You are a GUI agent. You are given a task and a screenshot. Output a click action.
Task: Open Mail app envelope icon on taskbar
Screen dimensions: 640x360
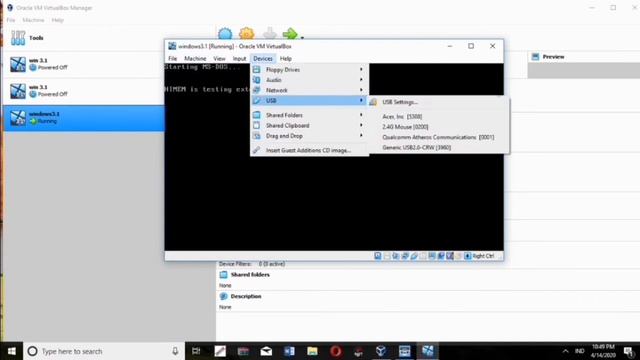point(267,351)
